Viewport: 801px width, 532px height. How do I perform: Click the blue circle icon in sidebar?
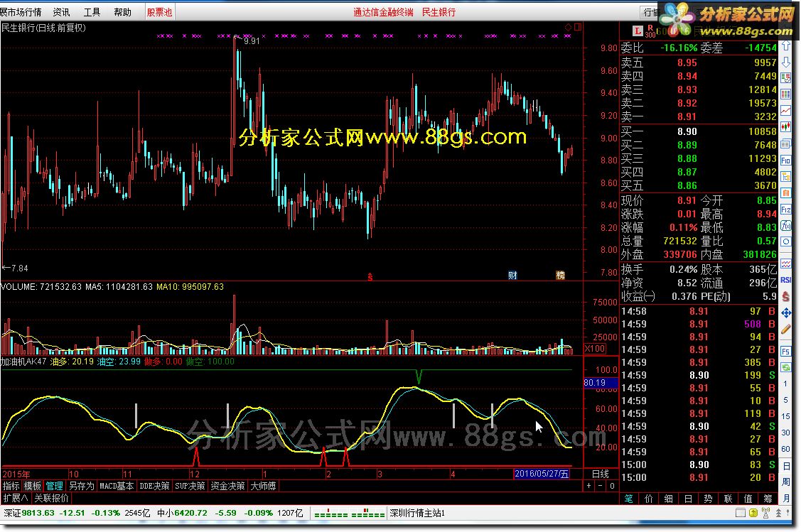click(x=785, y=242)
